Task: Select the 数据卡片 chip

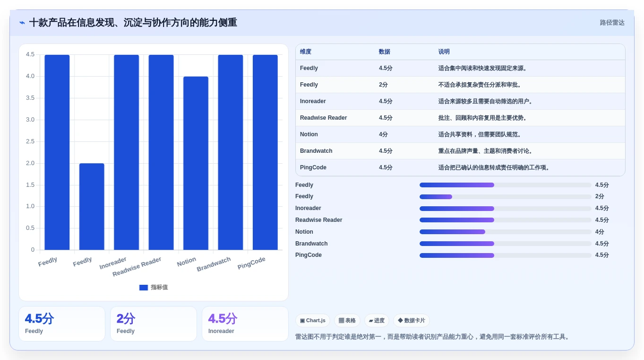Action: [412, 321]
